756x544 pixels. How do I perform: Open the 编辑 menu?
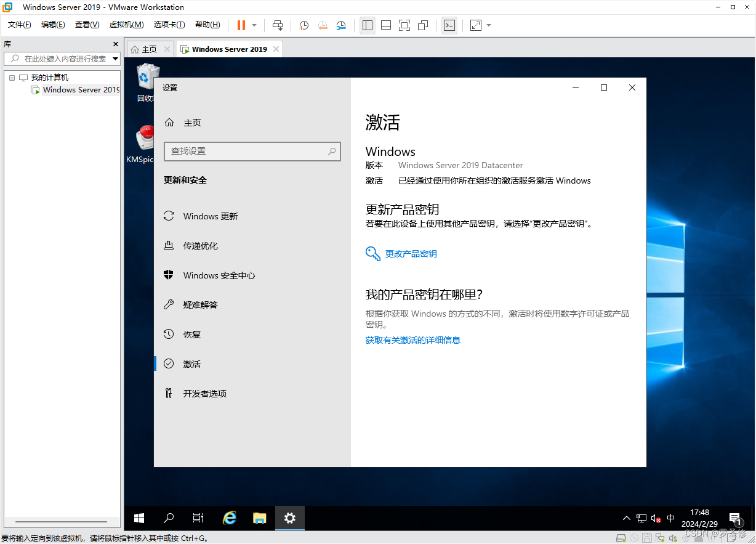(x=53, y=25)
